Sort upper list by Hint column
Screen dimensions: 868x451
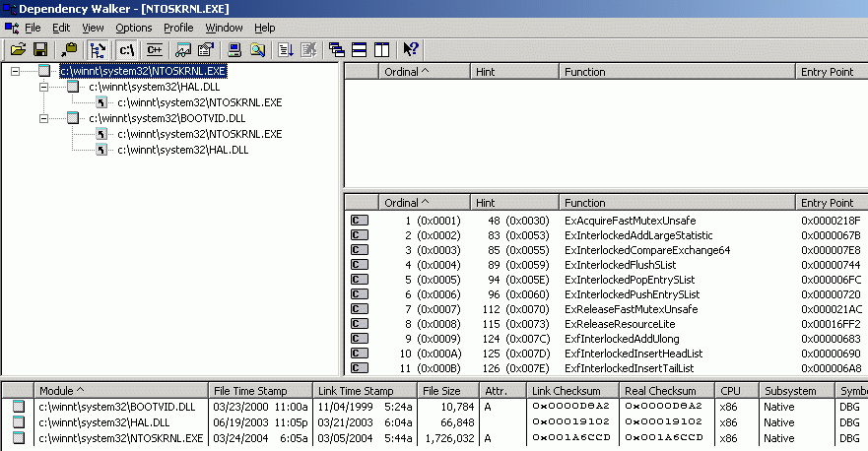(x=514, y=71)
